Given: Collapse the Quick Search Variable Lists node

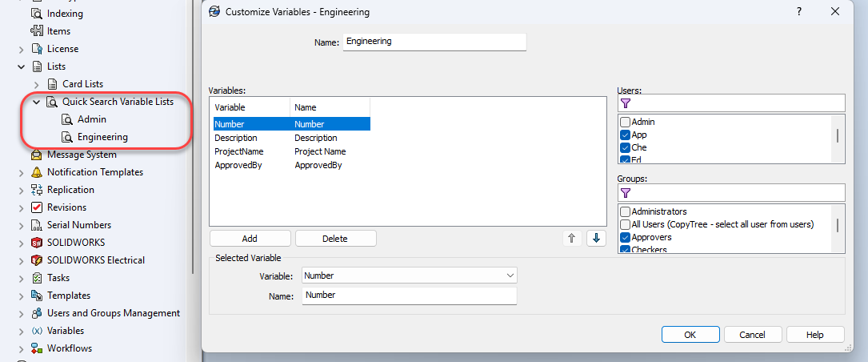Looking at the screenshot, I should [x=37, y=102].
